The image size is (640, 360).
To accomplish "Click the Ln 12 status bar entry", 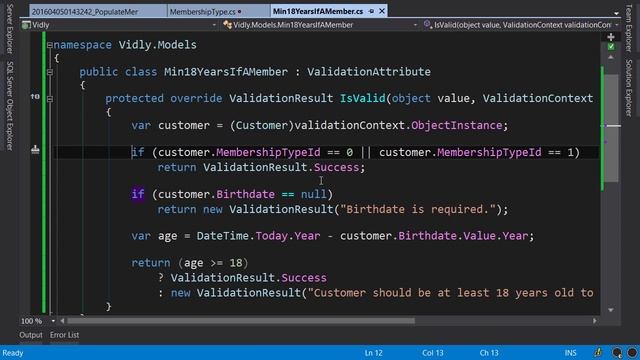I will pos(373,353).
